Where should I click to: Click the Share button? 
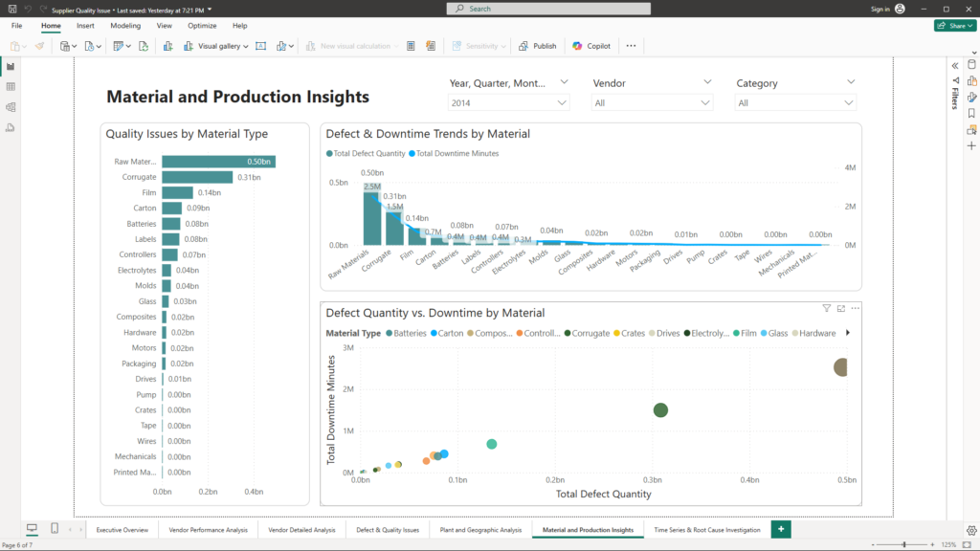(x=954, y=26)
